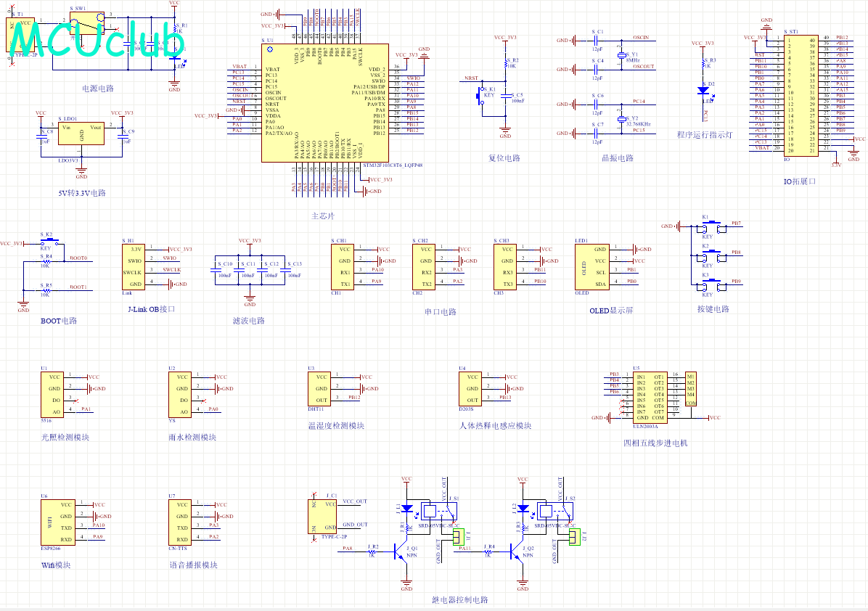
Task: Select the S_CH1 serial connector block
Action: [x=342, y=267]
